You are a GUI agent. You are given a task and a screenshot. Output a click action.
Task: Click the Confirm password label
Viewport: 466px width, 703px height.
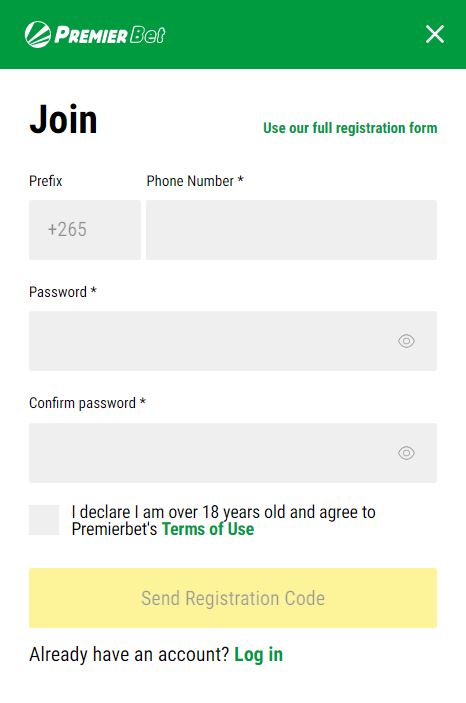pyautogui.click(x=87, y=403)
